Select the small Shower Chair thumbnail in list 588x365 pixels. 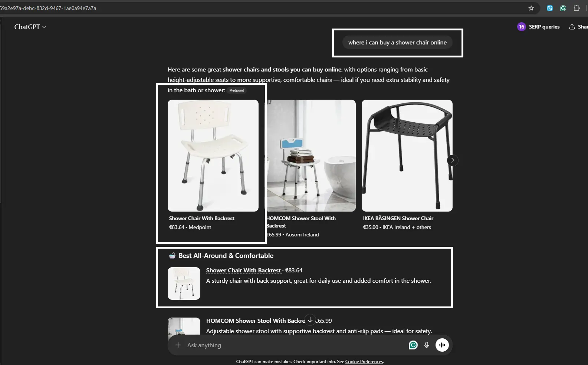pyautogui.click(x=184, y=283)
